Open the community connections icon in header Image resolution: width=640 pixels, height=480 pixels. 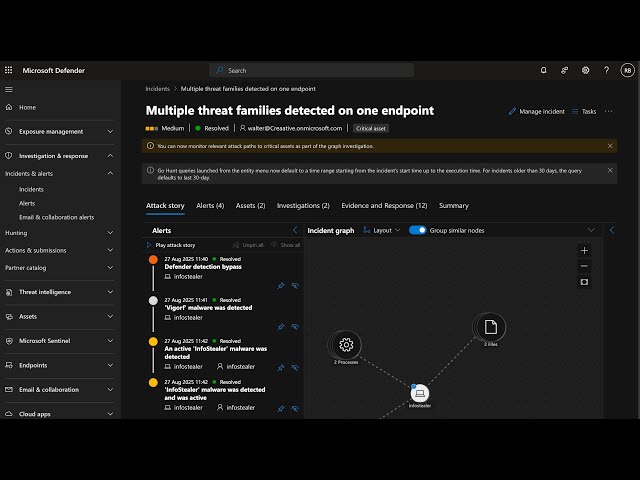564,70
